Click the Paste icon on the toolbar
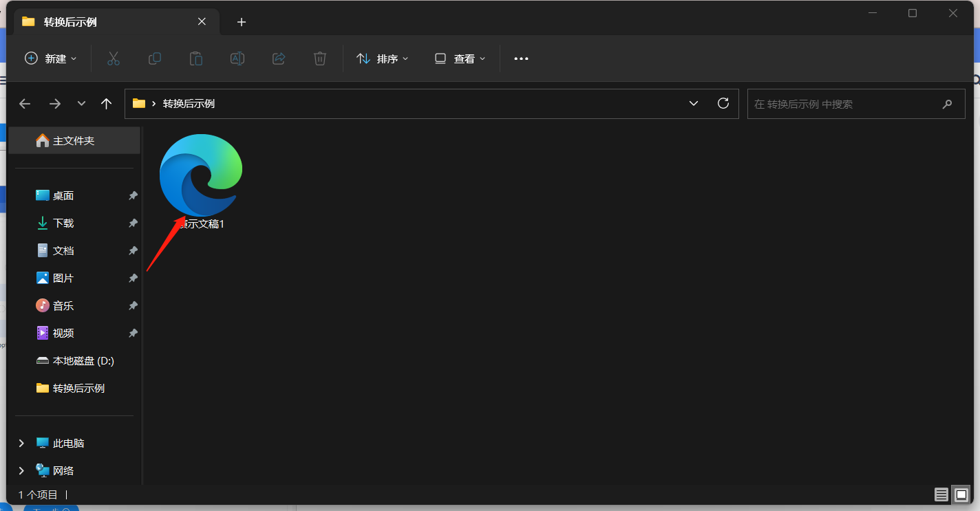The height and width of the screenshot is (511, 980). (195, 58)
